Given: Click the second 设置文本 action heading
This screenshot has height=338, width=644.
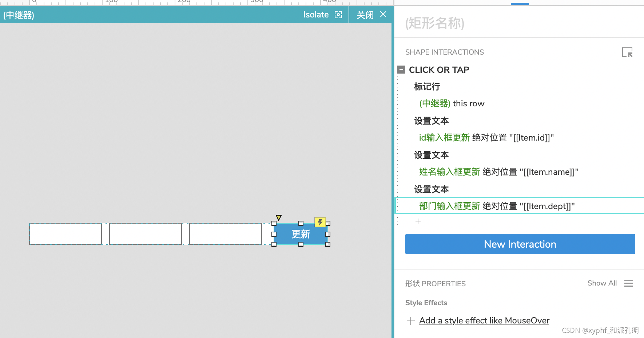Looking at the screenshot, I should (432, 155).
